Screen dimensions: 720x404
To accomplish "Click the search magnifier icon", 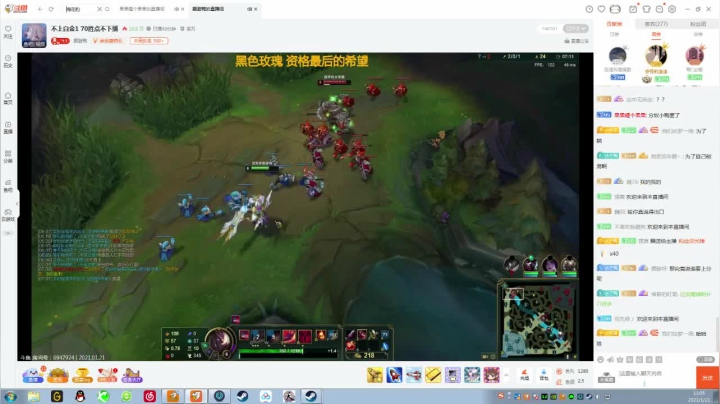I will (107, 9).
